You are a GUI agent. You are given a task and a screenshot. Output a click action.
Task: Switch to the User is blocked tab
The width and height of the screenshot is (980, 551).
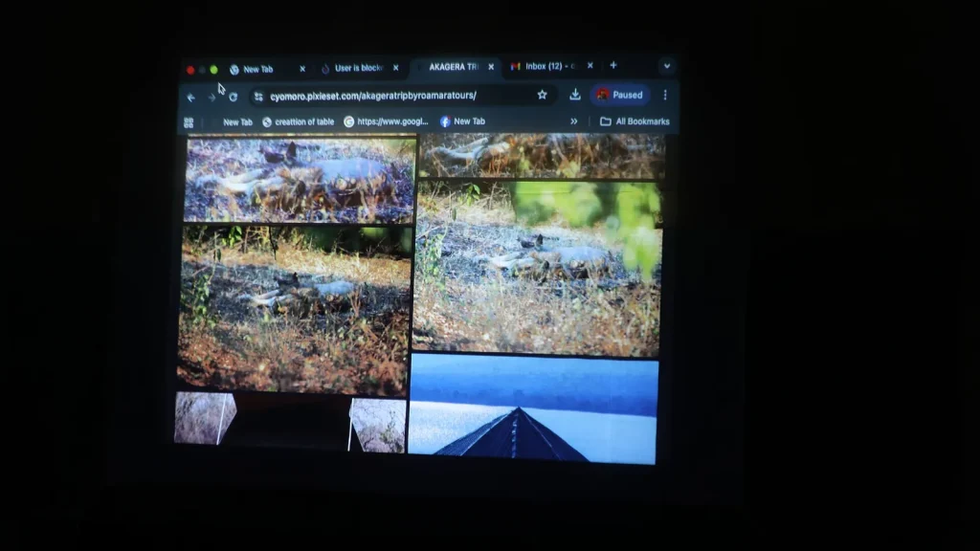point(359,68)
